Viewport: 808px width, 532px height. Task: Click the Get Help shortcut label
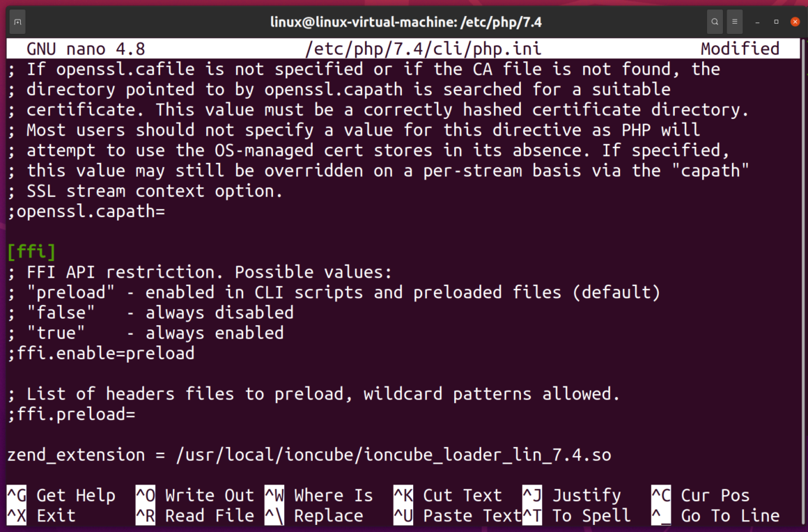pos(76,495)
